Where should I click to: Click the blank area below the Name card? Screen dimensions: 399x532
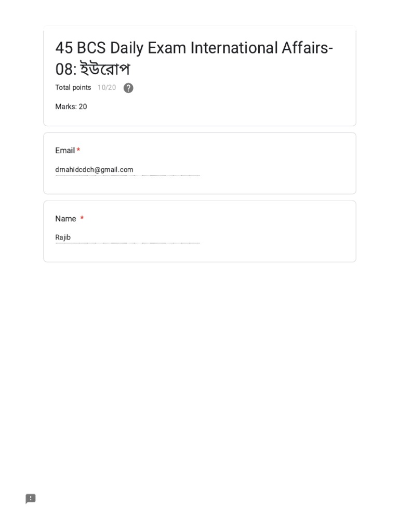click(x=199, y=373)
